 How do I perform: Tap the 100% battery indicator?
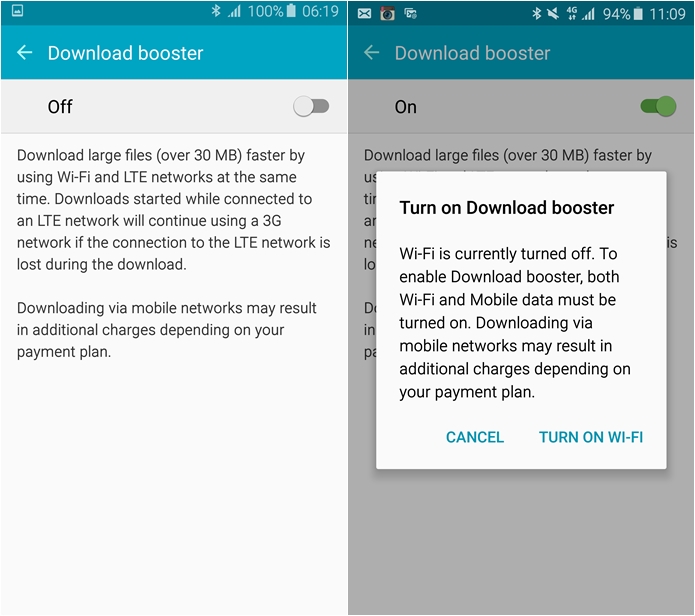(x=272, y=11)
